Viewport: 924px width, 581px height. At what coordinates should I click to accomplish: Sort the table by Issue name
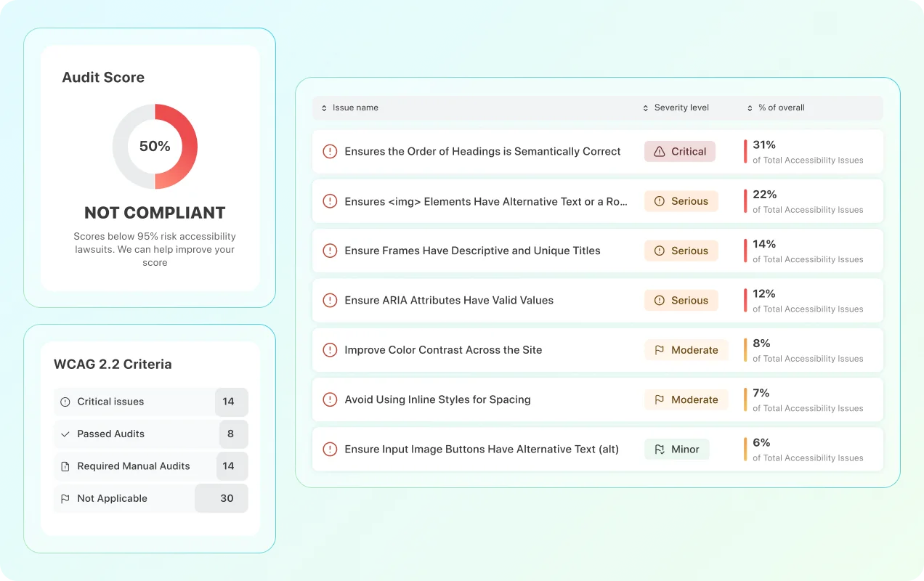pos(349,107)
